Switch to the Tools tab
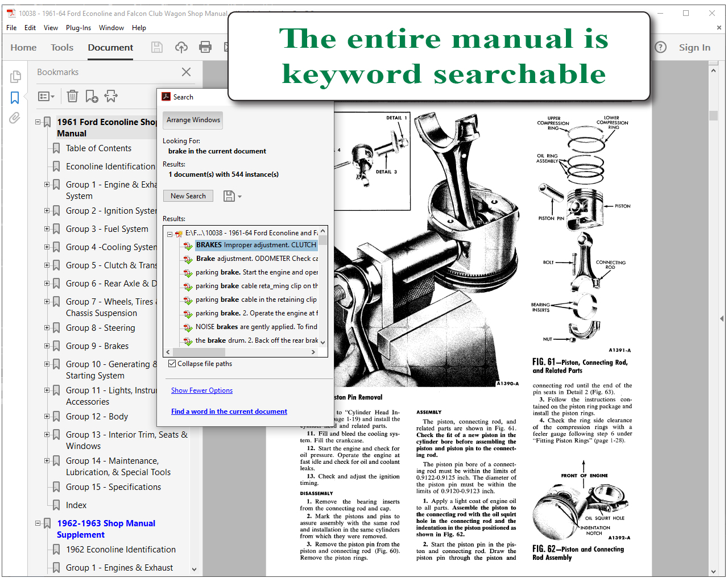Viewport: 728px width, 582px height. point(62,48)
